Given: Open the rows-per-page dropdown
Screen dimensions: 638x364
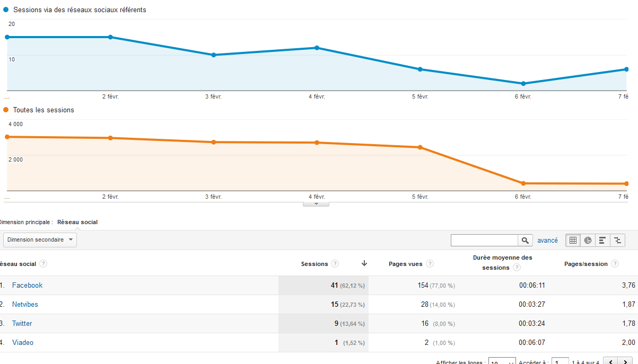Looking at the screenshot, I should pos(502,362).
